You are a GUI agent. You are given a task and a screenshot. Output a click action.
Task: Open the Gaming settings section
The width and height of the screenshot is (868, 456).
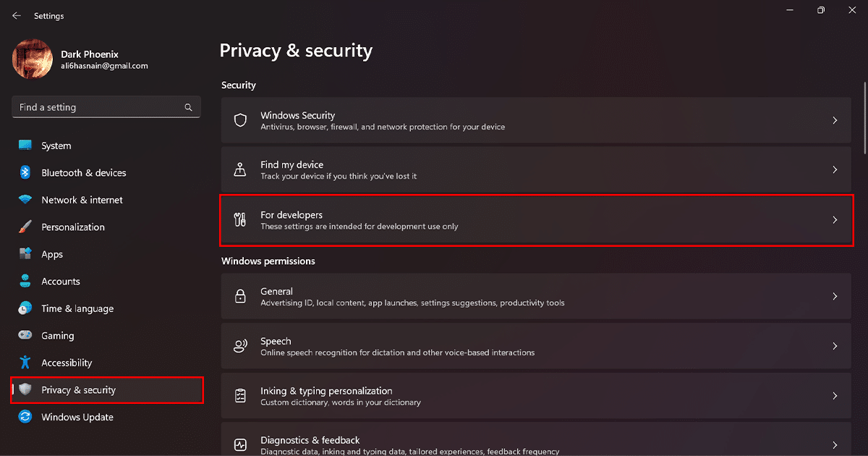coord(58,335)
